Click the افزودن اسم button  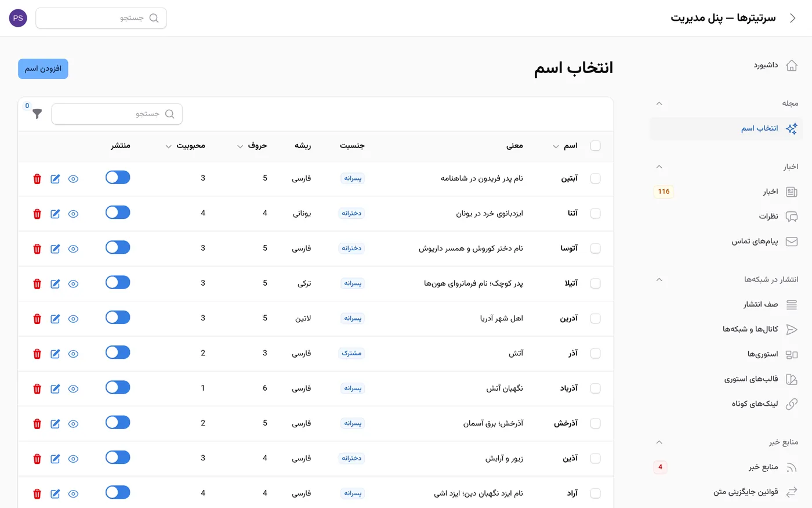coord(43,69)
